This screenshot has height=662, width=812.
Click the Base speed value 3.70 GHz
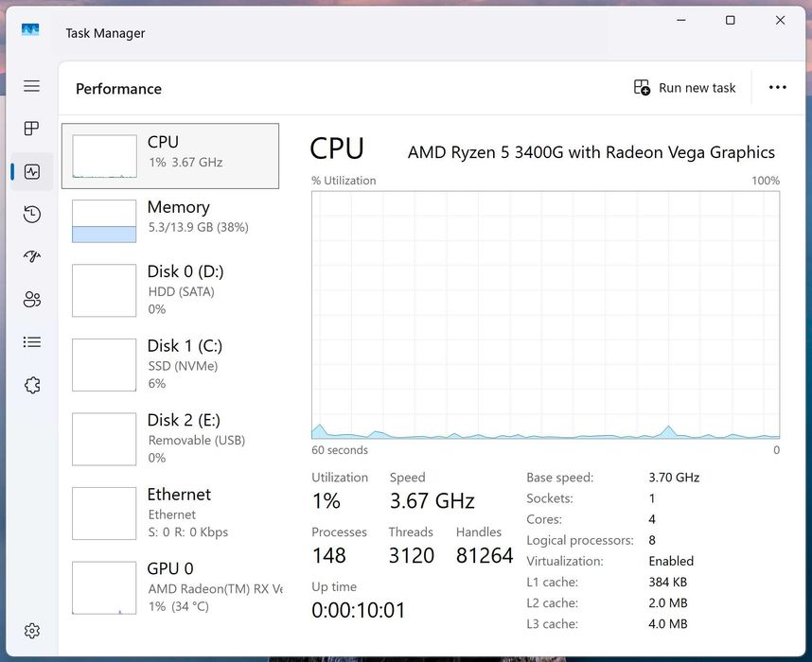click(674, 478)
